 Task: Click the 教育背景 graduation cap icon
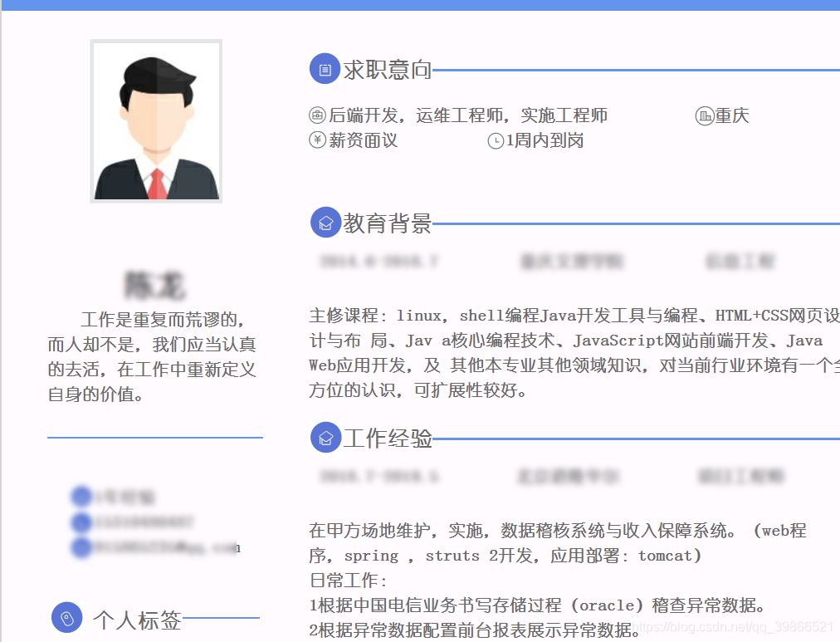[x=325, y=223]
